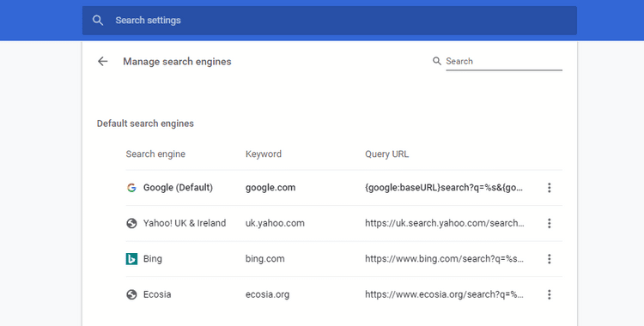This screenshot has height=326, width=644.
Task: Click the globe icon beside Yahoo! UK & Ireland
Action: [x=131, y=223]
